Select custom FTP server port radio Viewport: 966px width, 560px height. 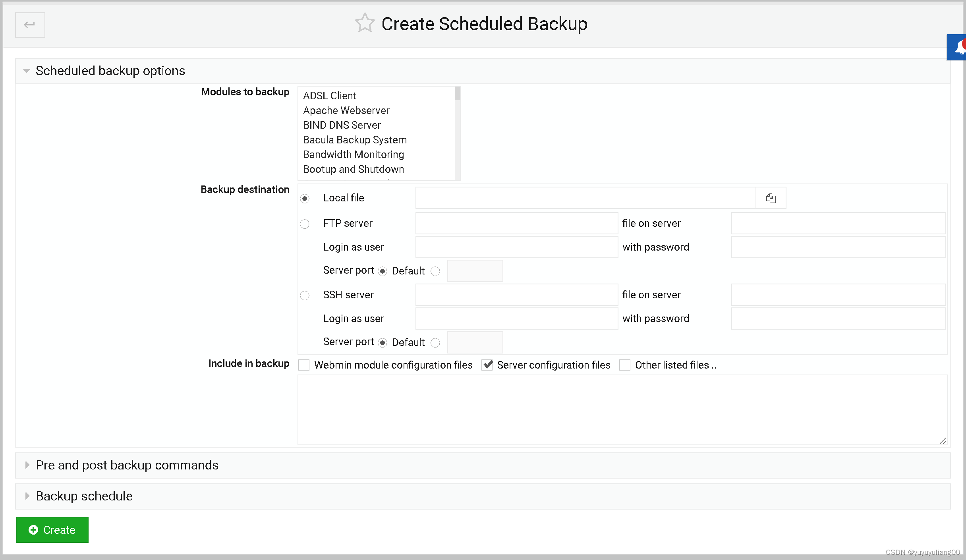click(435, 271)
